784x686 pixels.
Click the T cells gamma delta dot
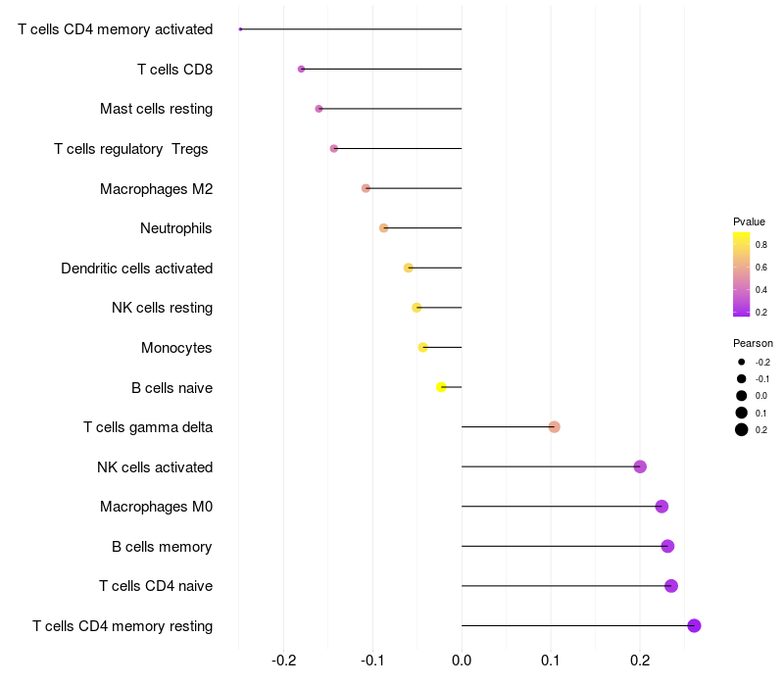coord(554,426)
